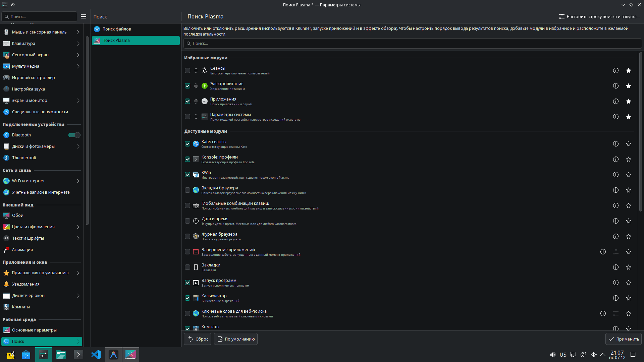The image size is (644, 362).
Task: Star the Дата и время module
Action: point(628,221)
